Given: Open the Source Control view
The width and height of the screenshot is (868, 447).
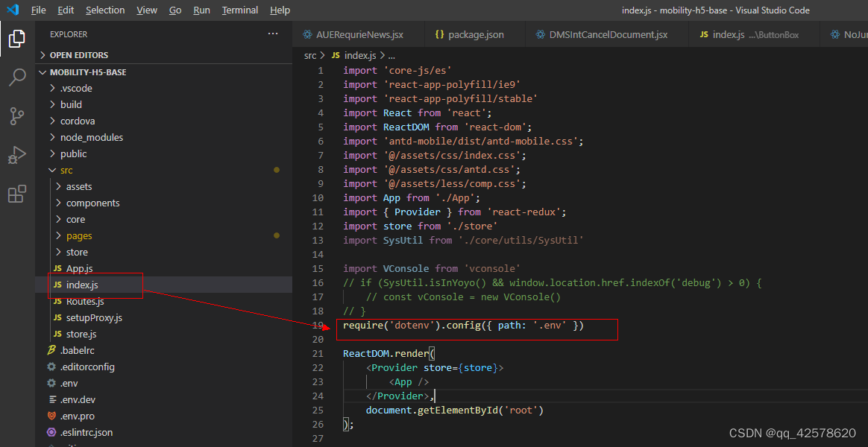Looking at the screenshot, I should tap(16, 115).
